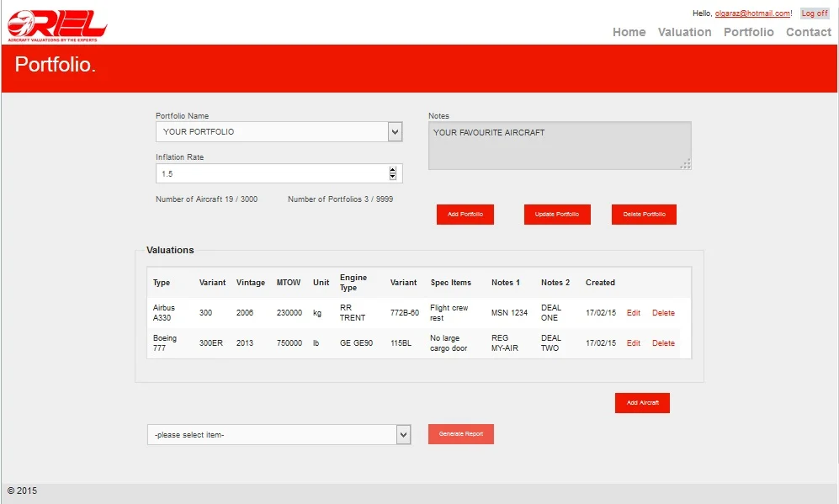Viewport: 839px width, 504px height.
Task: Delete the Airbus A330 valuation row
Action: pyautogui.click(x=663, y=313)
